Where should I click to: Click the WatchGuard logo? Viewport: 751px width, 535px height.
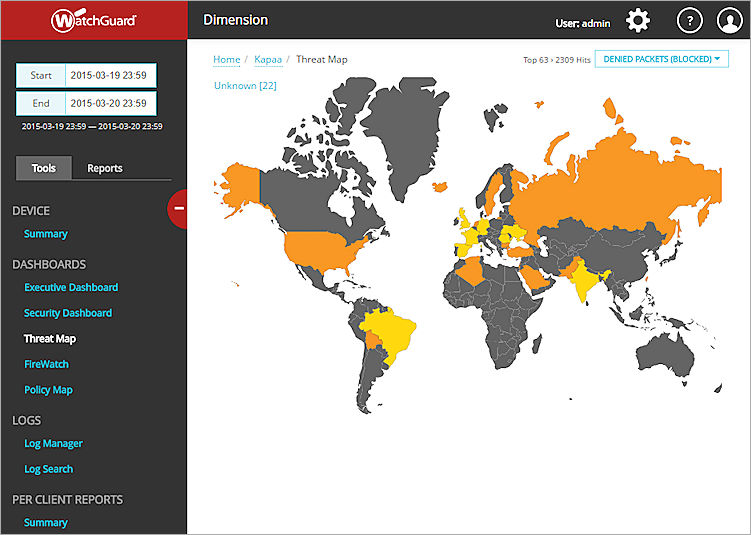pyautogui.click(x=94, y=20)
